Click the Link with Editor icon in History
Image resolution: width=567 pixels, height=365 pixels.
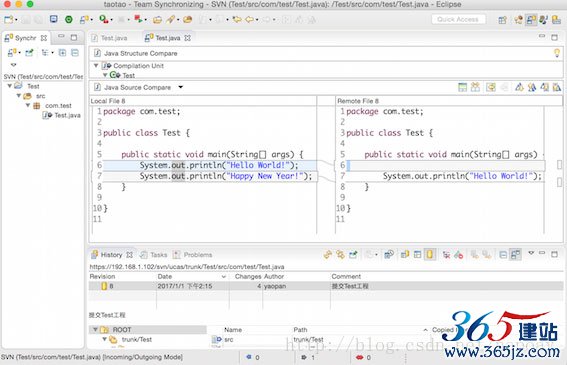[340, 255]
